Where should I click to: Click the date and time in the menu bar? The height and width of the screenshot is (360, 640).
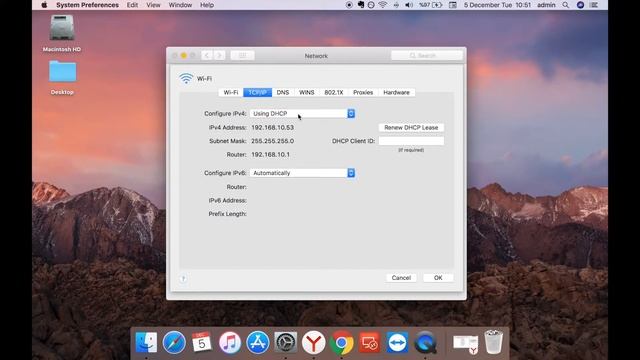[497, 5]
